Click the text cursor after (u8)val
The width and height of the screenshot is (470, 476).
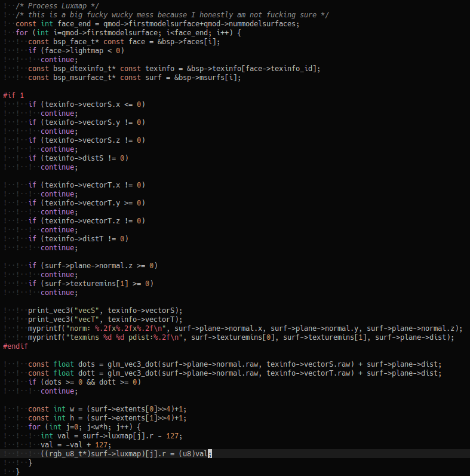tap(210, 454)
